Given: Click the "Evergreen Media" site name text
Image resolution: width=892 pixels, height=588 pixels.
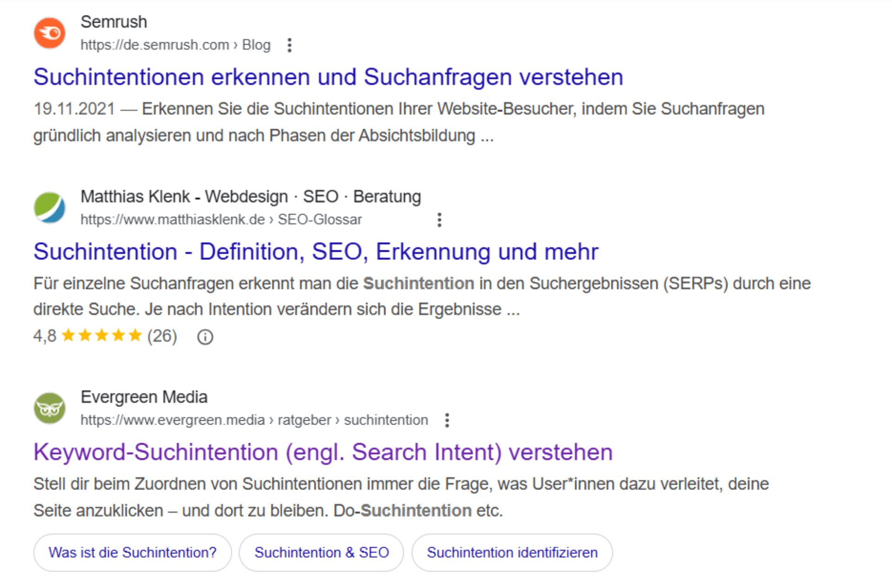Looking at the screenshot, I should [144, 397].
